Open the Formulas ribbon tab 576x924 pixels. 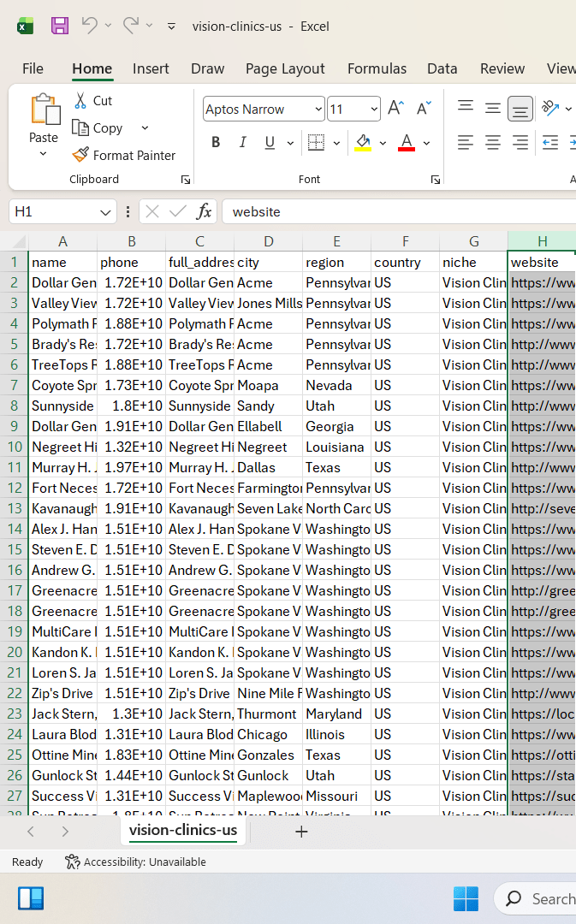tap(377, 68)
